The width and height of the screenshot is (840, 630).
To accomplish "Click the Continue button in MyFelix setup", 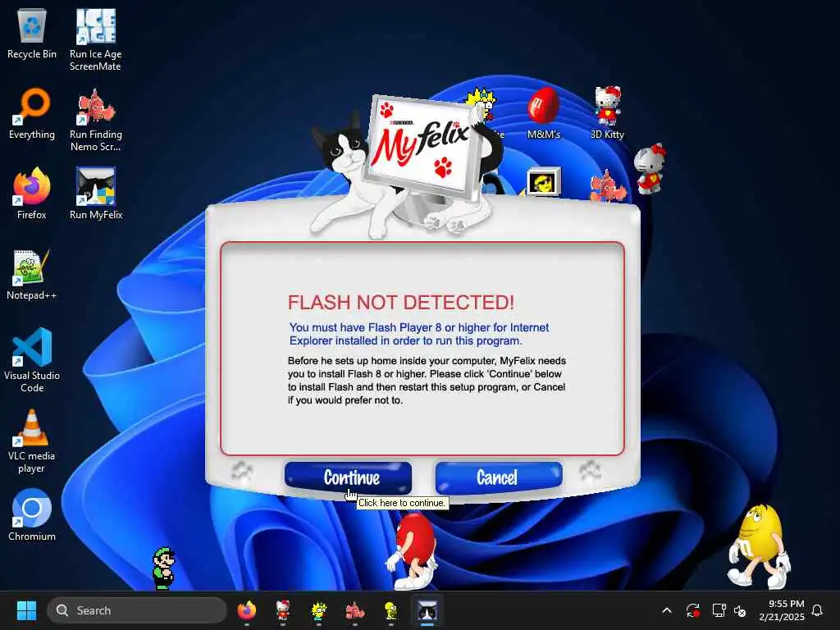I will click(348, 477).
